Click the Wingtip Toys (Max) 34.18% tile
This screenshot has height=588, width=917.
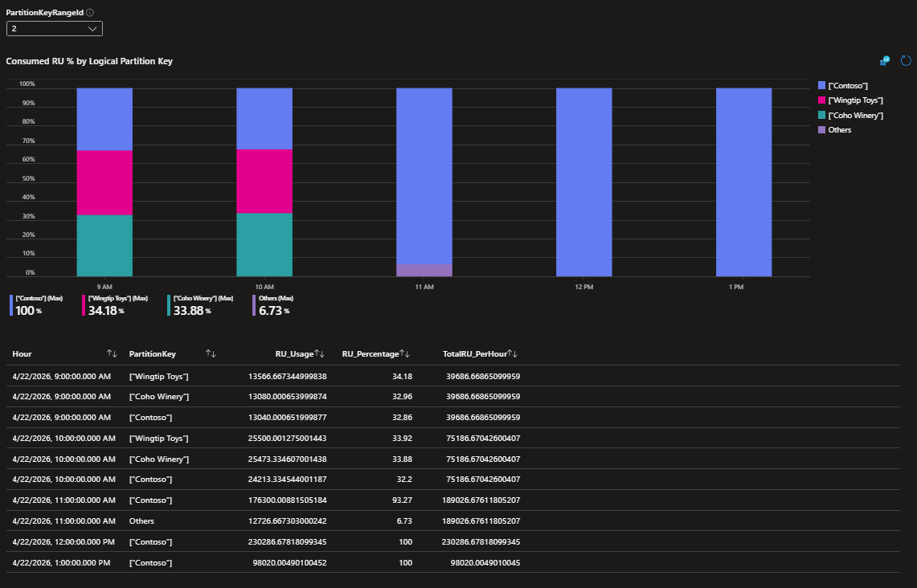click(x=115, y=305)
